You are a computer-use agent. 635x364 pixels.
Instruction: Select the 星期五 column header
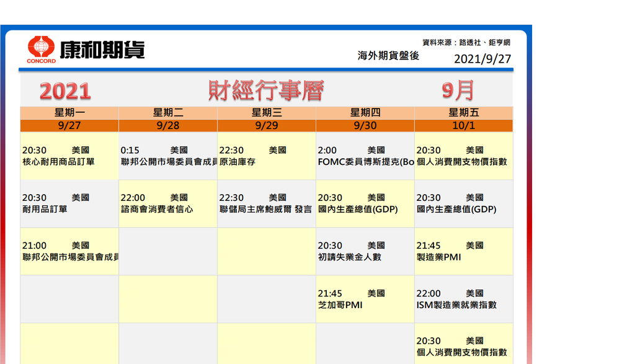464,113
